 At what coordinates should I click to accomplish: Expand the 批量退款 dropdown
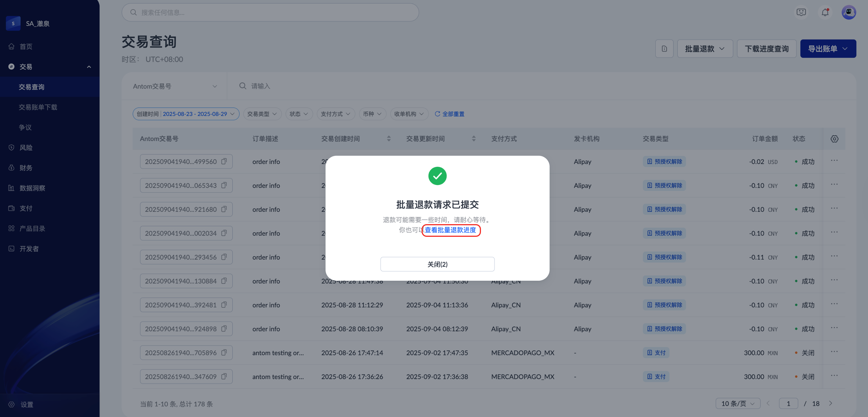tap(705, 49)
